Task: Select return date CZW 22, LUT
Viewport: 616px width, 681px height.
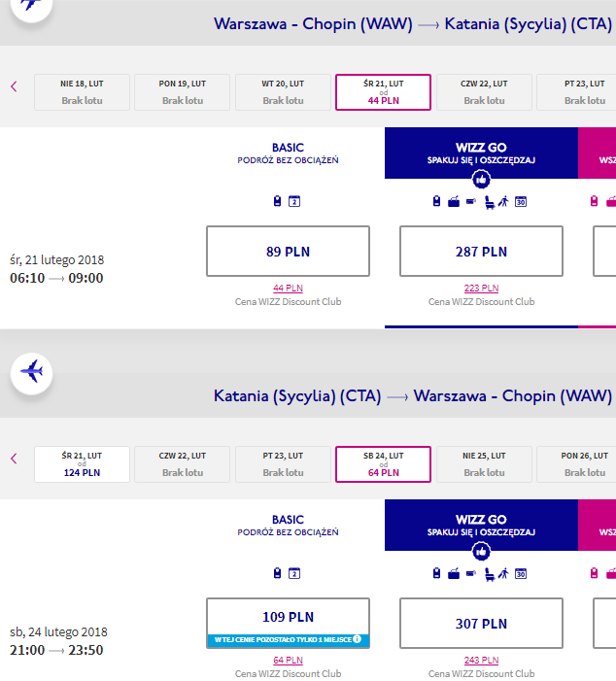Action: [183, 464]
